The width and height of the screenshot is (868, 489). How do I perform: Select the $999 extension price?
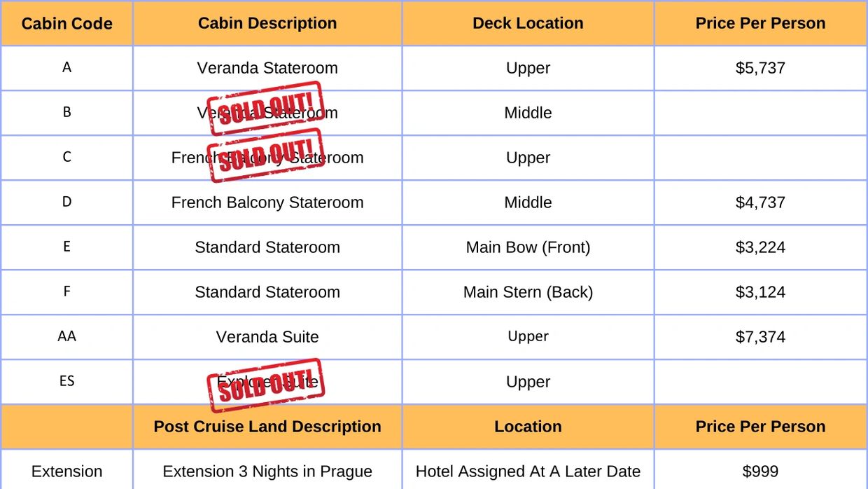coord(760,471)
